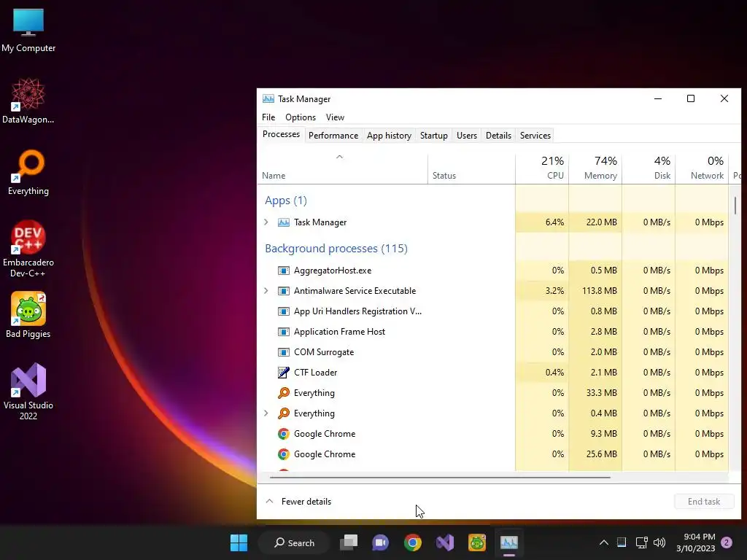Click the 6.4% CPU value for Task Manager
The width and height of the screenshot is (747, 560).
(x=554, y=222)
